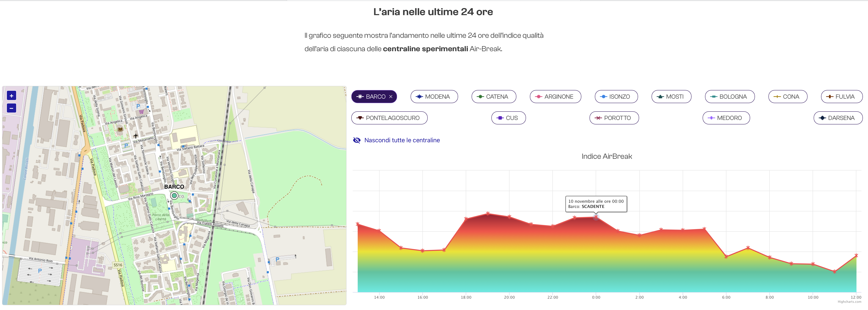
Task: Show the CUS station data
Action: [508, 118]
